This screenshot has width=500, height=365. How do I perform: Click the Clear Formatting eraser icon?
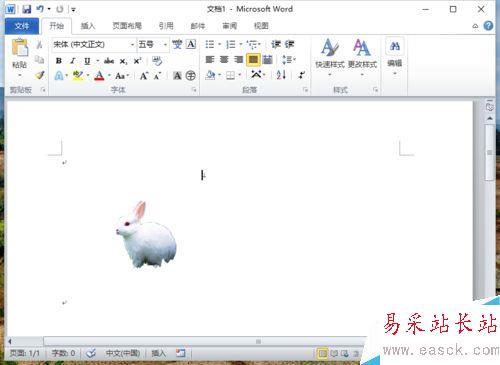tap(157, 61)
